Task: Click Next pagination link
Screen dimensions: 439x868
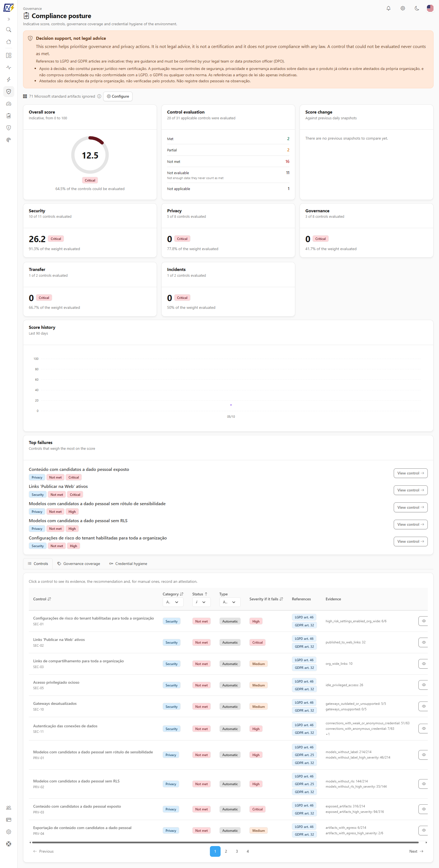Action: click(417, 852)
